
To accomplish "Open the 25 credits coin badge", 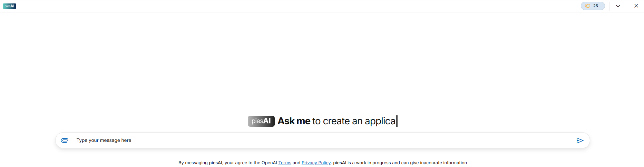I will pos(593,6).
